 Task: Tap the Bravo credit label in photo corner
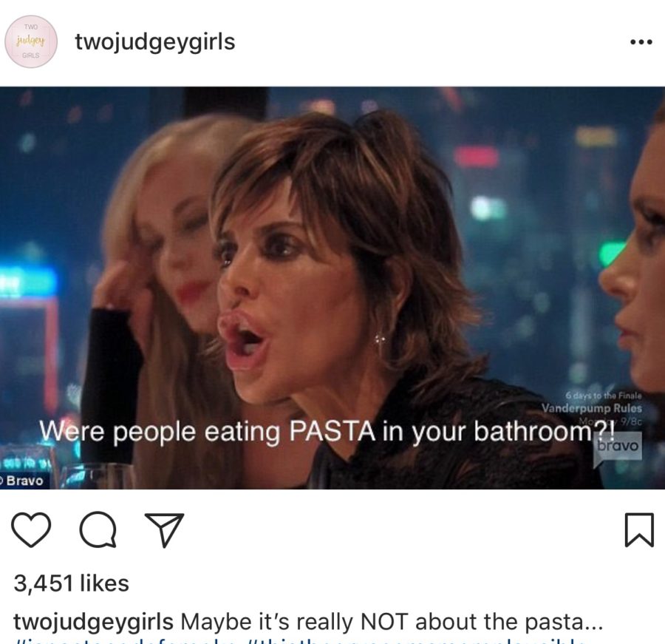(x=24, y=481)
